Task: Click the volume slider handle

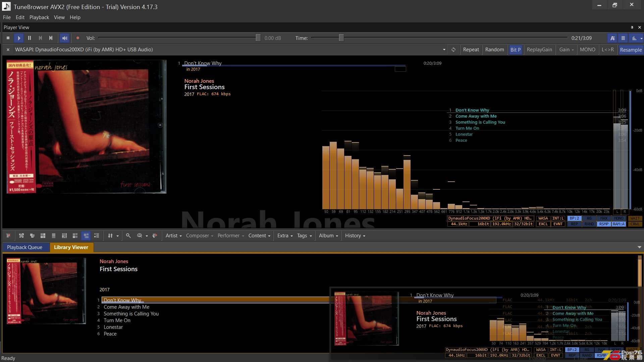Action: click(x=258, y=38)
